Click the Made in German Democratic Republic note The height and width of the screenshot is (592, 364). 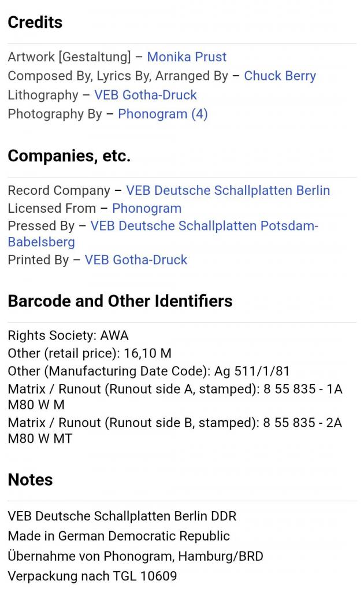(x=118, y=536)
